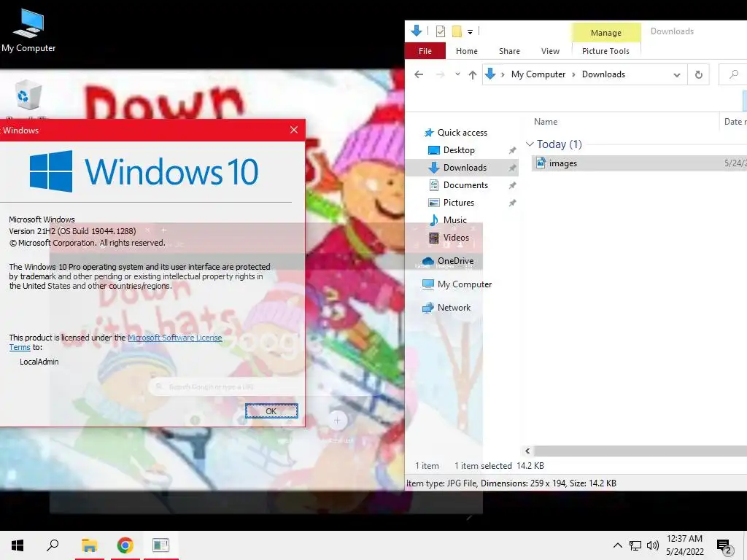Image resolution: width=747 pixels, height=560 pixels.
Task: Go up one folder level
Action: coord(472,75)
